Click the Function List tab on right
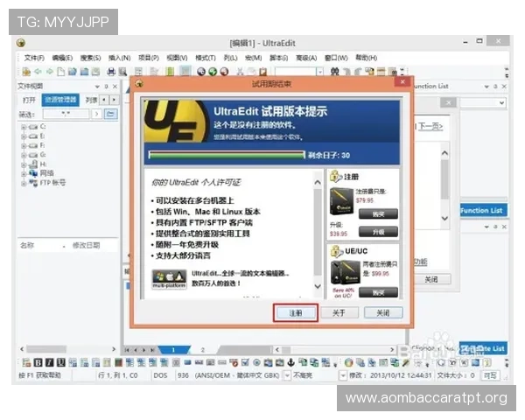The height and width of the screenshot is (420, 525). [x=484, y=211]
